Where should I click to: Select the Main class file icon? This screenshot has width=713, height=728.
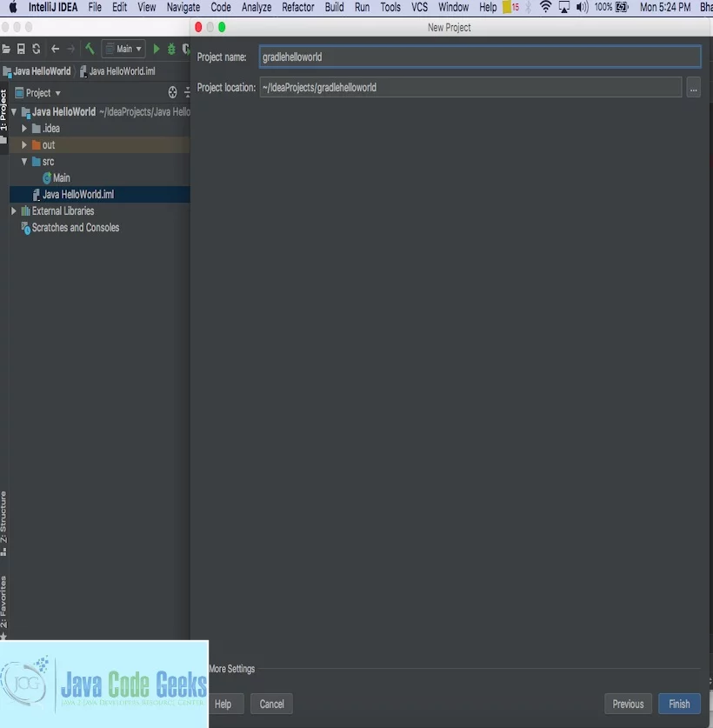pos(47,177)
